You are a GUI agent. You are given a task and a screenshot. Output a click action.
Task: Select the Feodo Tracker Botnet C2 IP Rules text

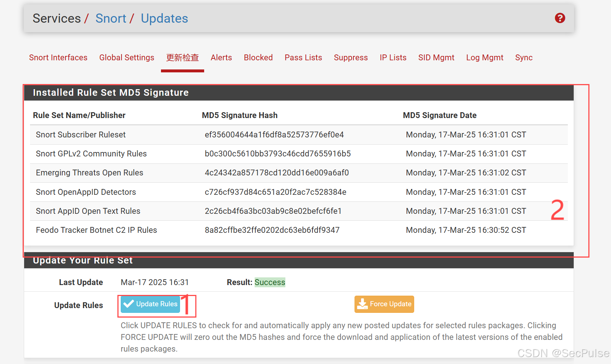point(96,230)
